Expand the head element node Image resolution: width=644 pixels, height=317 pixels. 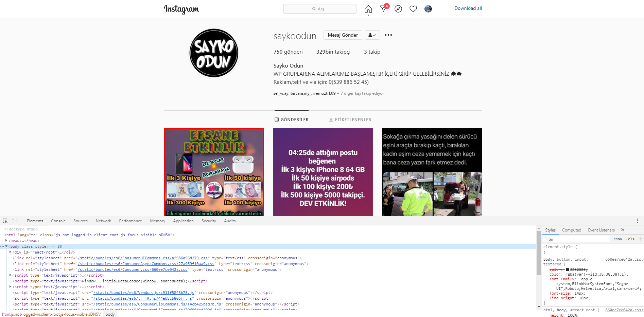pos(6,240)
